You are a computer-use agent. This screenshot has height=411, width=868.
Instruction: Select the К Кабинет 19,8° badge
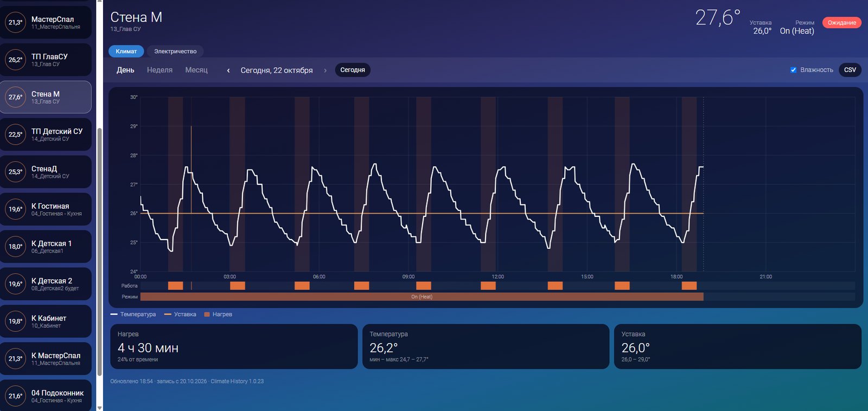click(15, 322)
